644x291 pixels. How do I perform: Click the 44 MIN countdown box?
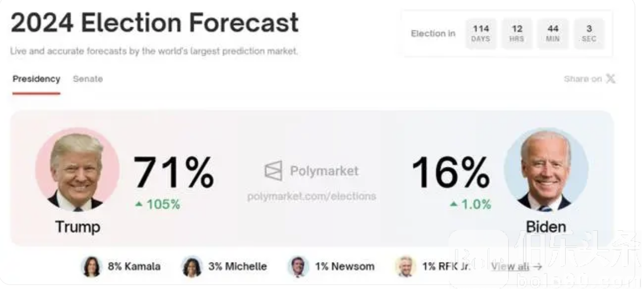[x=553, y=34]
